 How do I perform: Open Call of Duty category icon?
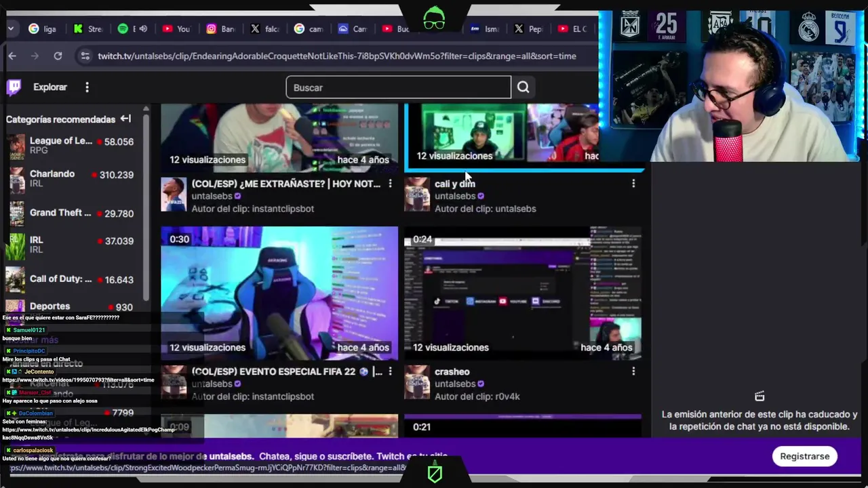pos(15,279)
